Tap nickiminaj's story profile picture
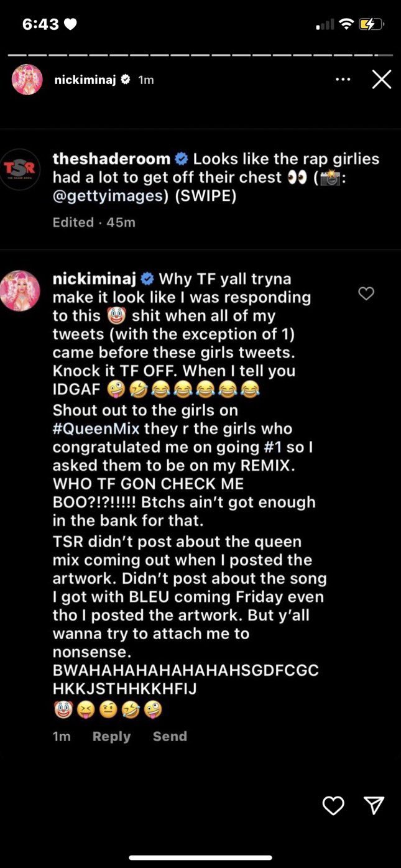401x868 pixels. click(27, 80)
